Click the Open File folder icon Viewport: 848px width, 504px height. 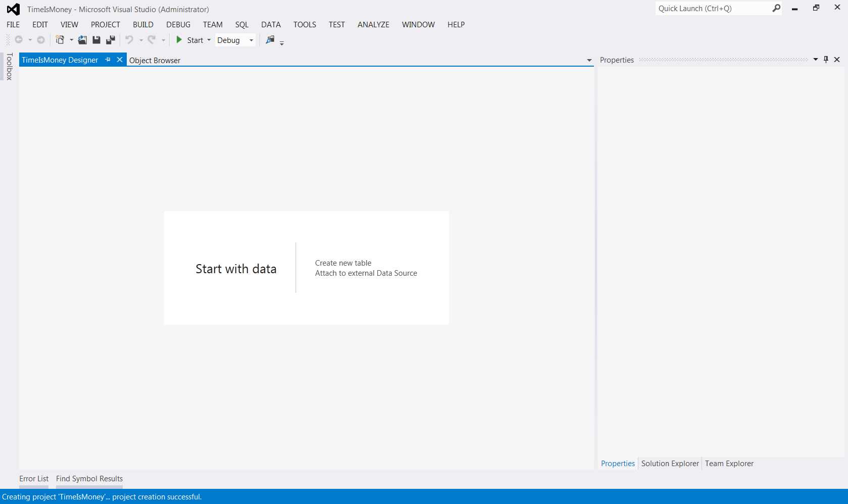click(x=82, y=40)
